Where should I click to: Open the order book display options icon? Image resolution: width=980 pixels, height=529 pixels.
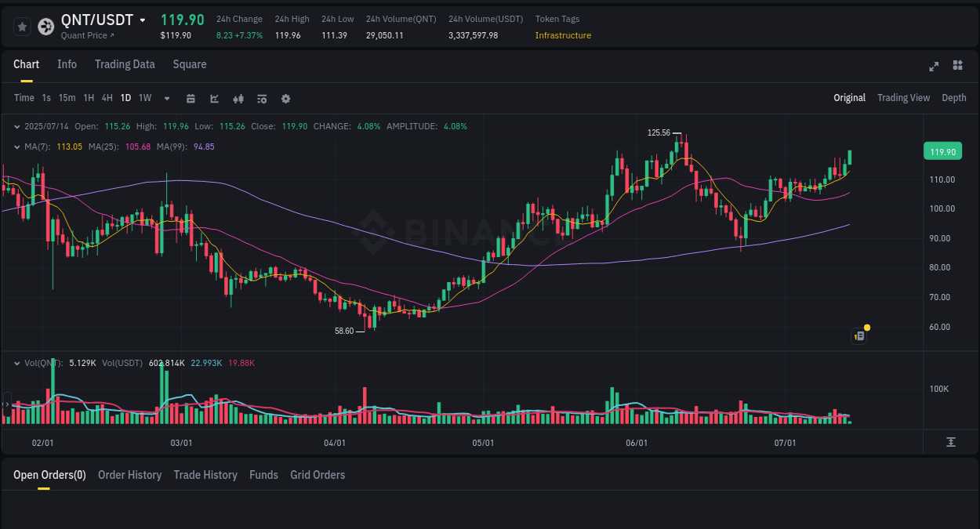[261, 98]
